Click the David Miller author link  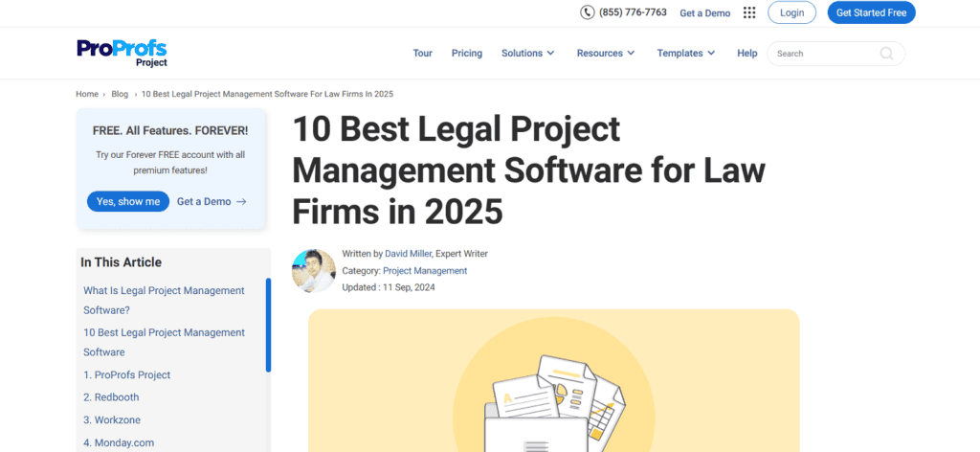(408, 254)
